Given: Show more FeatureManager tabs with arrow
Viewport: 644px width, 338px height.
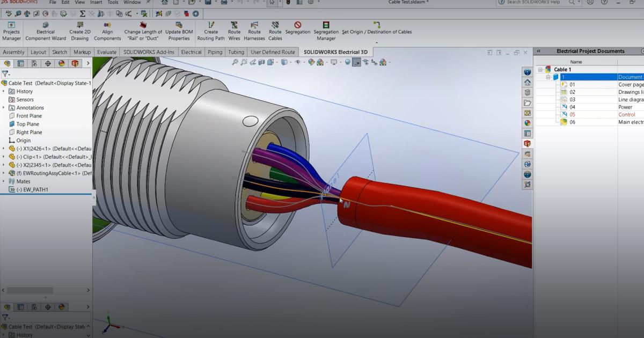Looking at the screenshot, I should point(88,63).
